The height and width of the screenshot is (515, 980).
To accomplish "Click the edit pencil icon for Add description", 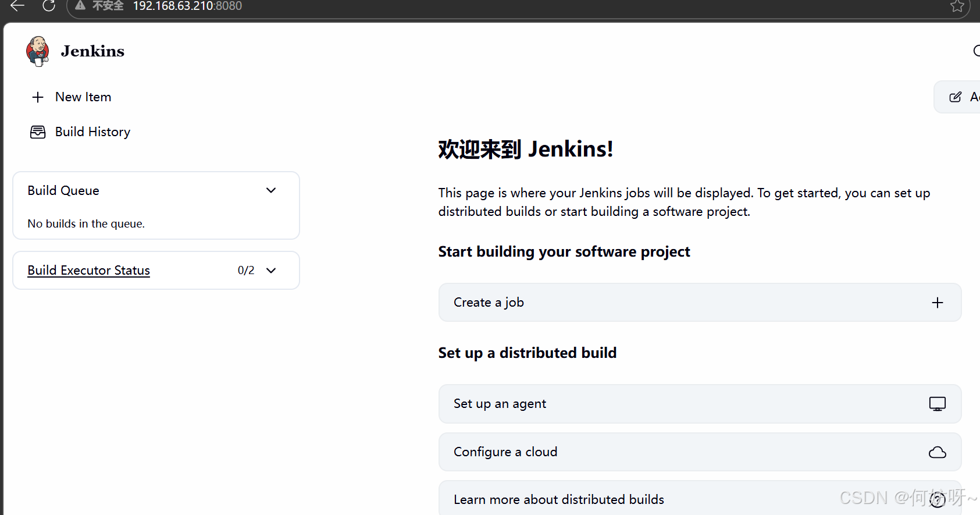I will click(955, 97).
